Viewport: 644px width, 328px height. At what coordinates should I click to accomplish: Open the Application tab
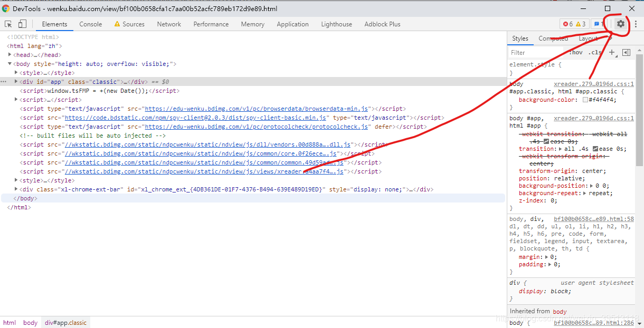click(x=292, y=24)
